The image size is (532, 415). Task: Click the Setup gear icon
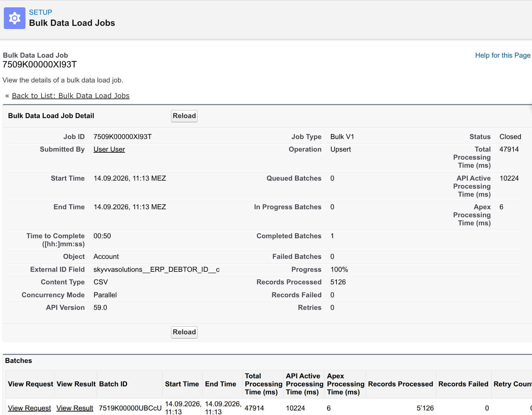click(x=15, y=18)
